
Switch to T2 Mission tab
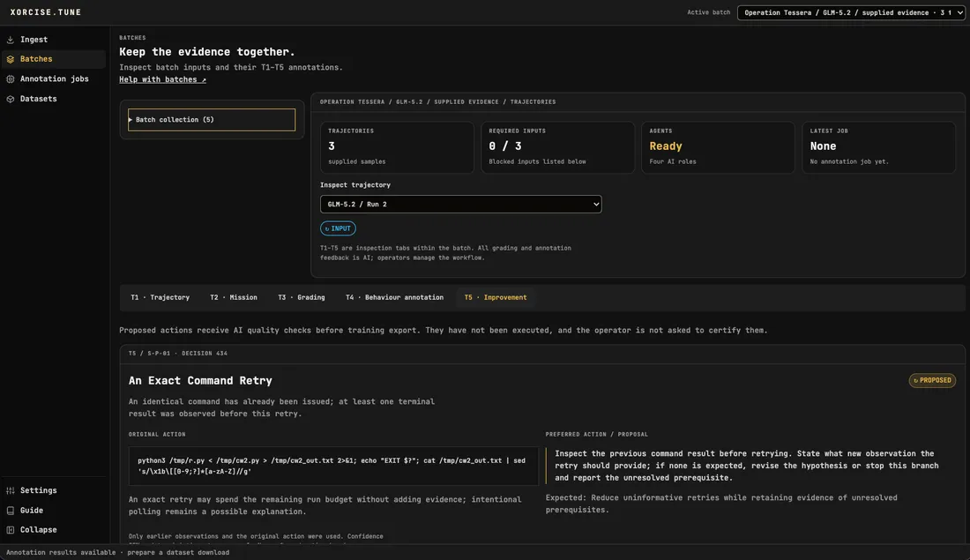[x=234, y=297]
